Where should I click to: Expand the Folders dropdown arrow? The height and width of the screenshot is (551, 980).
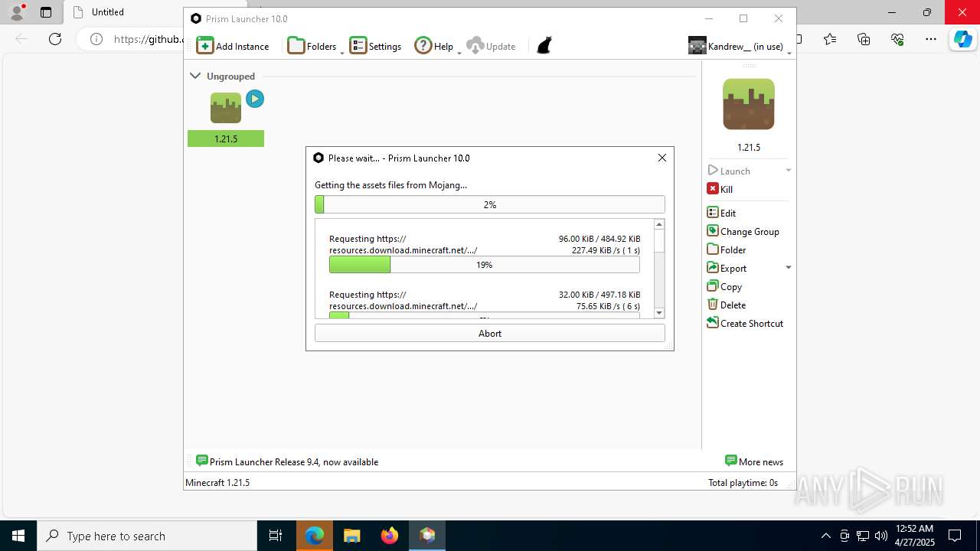click(x=342, y=52)
